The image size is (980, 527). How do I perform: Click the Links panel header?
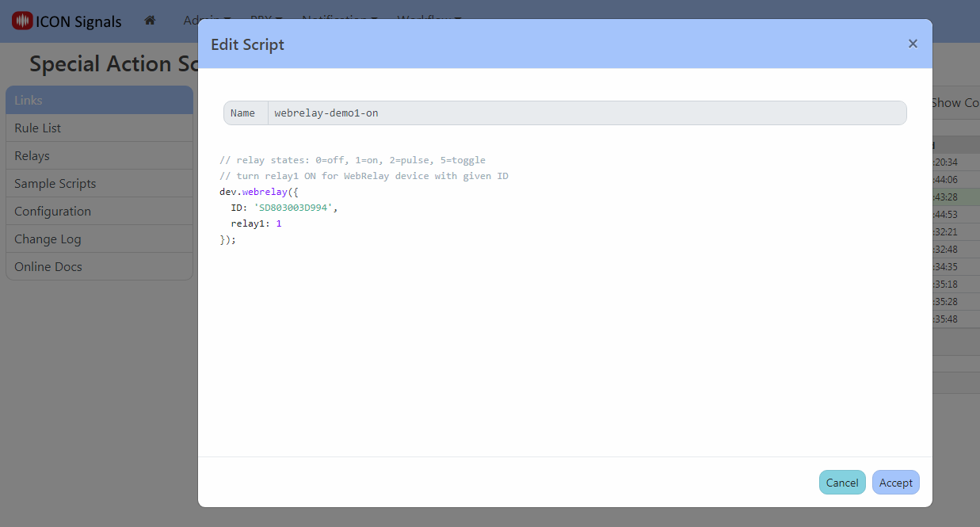point(99,100)
